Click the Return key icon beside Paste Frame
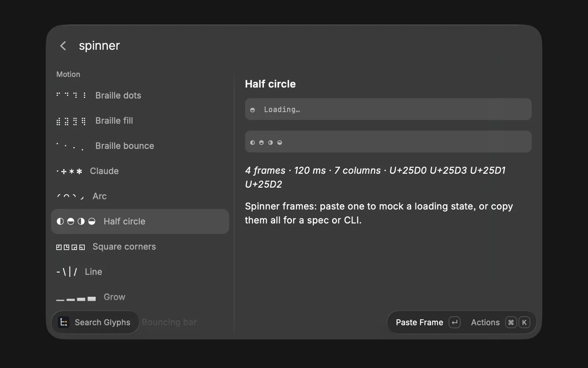Image resolution: width=588 pixels, height=368 pixels. coord(455,322)
